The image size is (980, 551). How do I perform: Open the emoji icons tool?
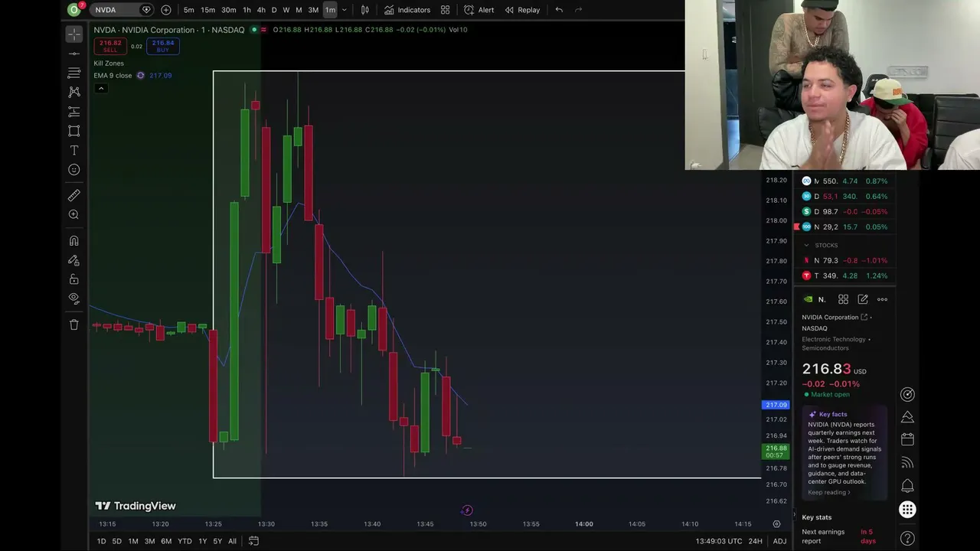(x=73, y=170)
